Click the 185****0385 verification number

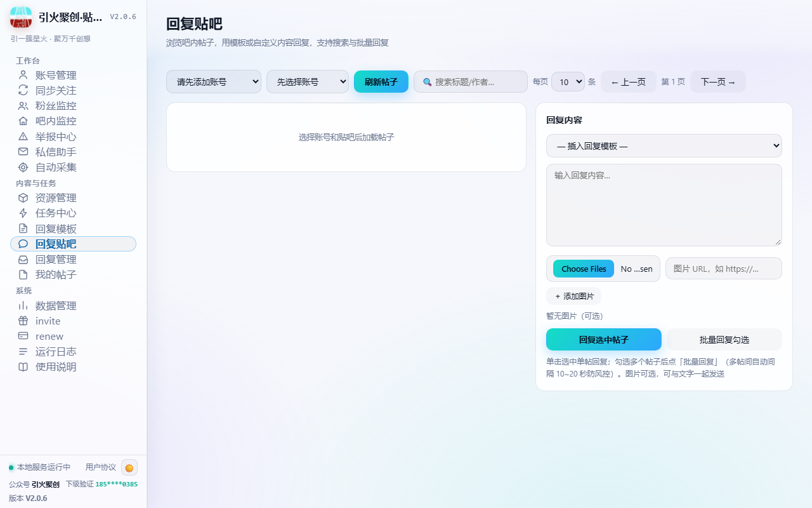tap(117, 485)
